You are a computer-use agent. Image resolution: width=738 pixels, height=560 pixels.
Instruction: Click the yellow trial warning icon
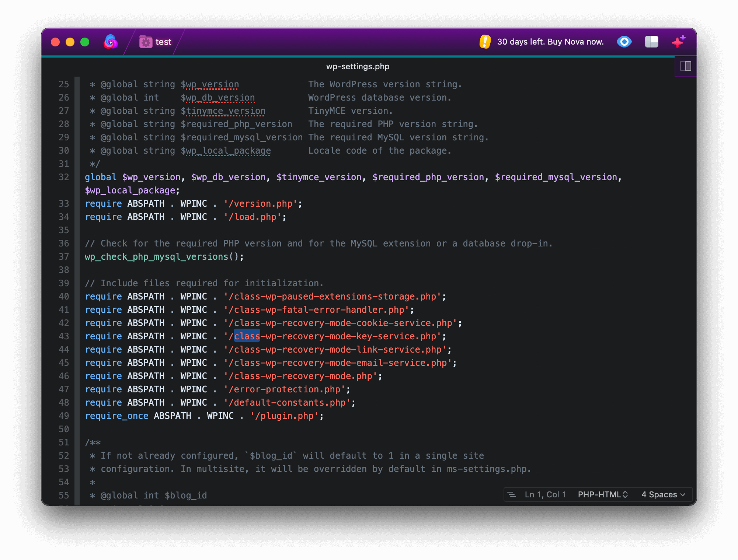click(485, 42)
